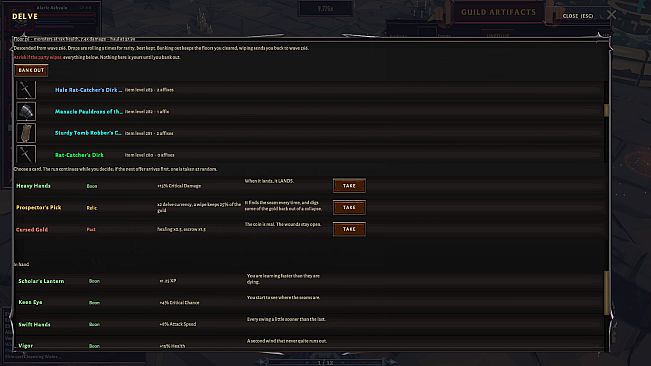Click the BANK OUT button
Viewport: 651px width, 366px height.
[31, 70]
